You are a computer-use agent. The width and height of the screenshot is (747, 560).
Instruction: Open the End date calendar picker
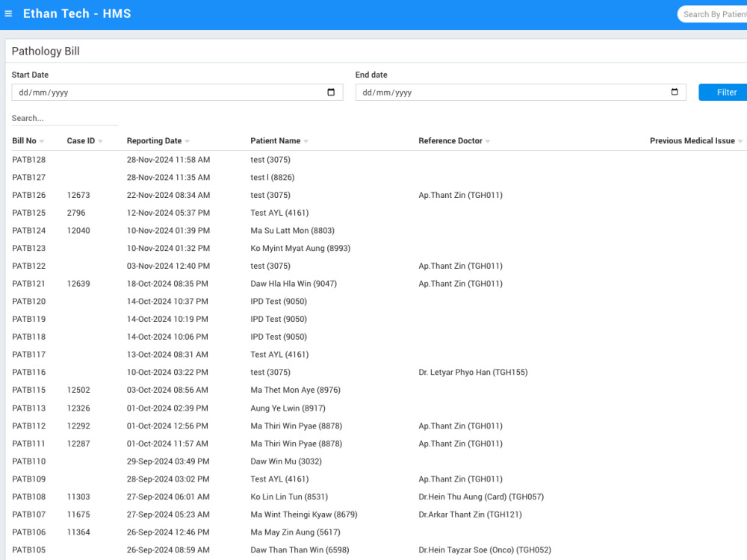tap(674, 92)
